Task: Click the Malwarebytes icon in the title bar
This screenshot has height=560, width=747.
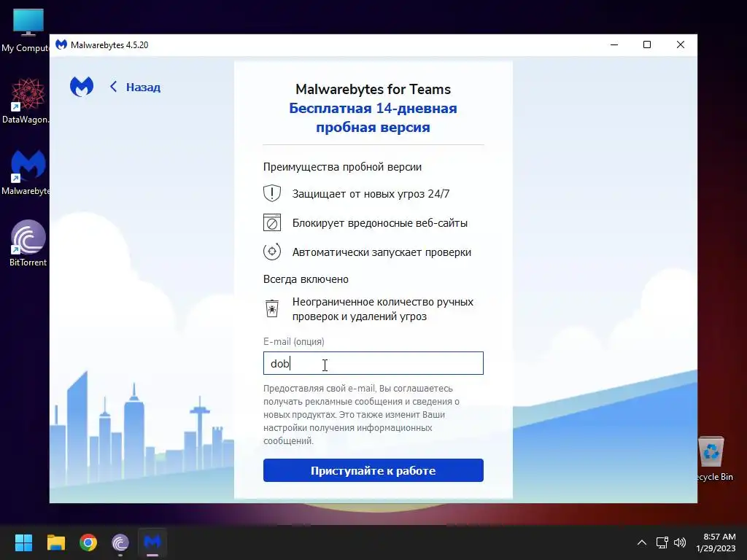Action: pos(61,44)
